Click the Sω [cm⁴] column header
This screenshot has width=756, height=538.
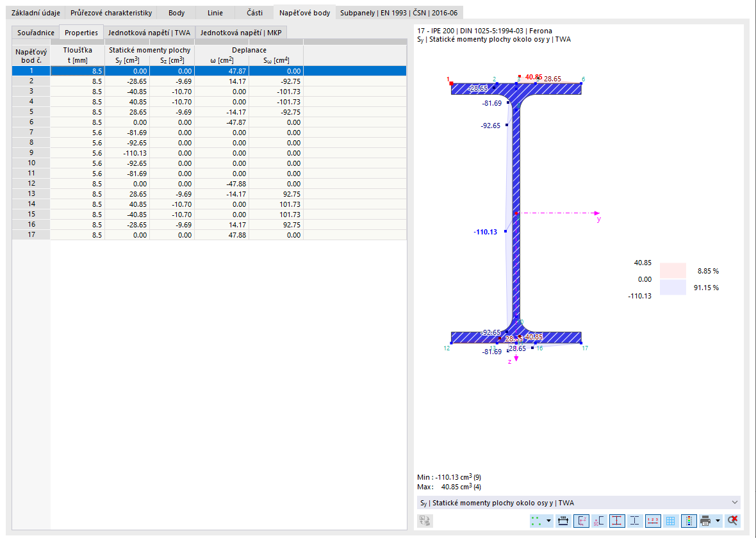pyautogui.click(x=276, y=60)
